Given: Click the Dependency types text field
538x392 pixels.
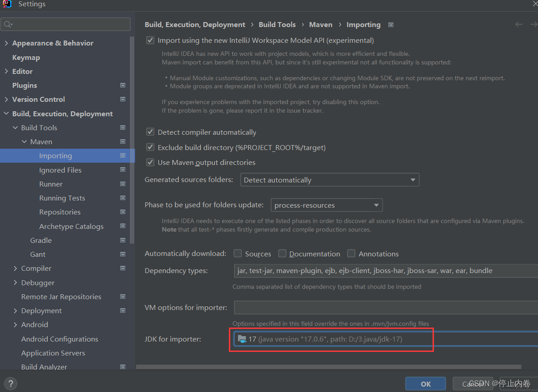Looking at the screenshot, I should [x=386, y=271].
